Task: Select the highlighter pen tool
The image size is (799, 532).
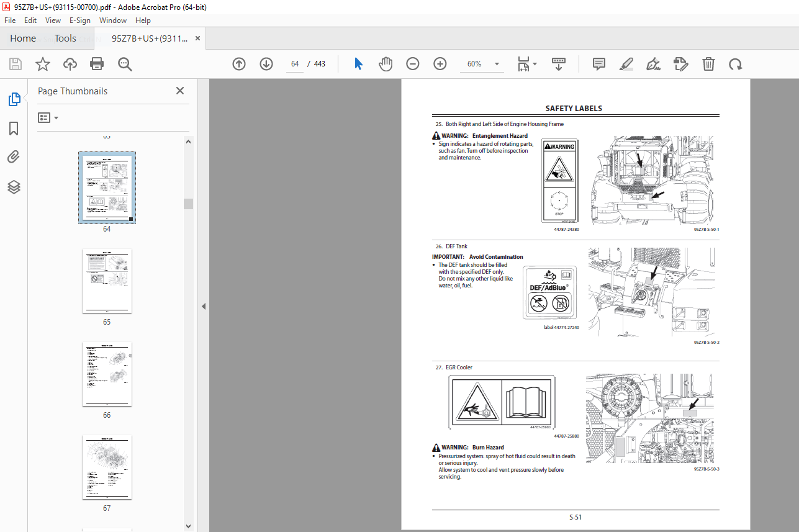Action: coord(626,64)
